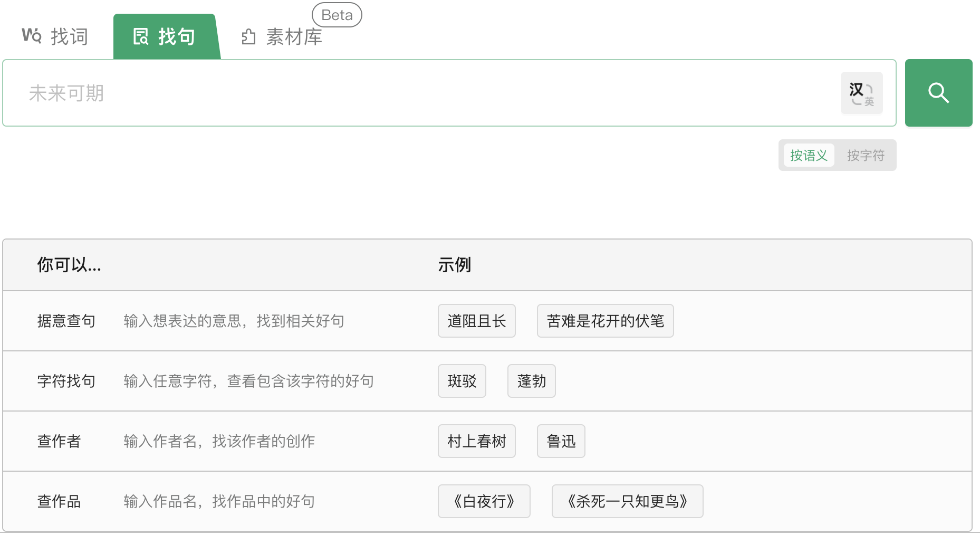The image size is (980, 535).
Task: Look up author 鲁迅
Action: coord(561,441)
